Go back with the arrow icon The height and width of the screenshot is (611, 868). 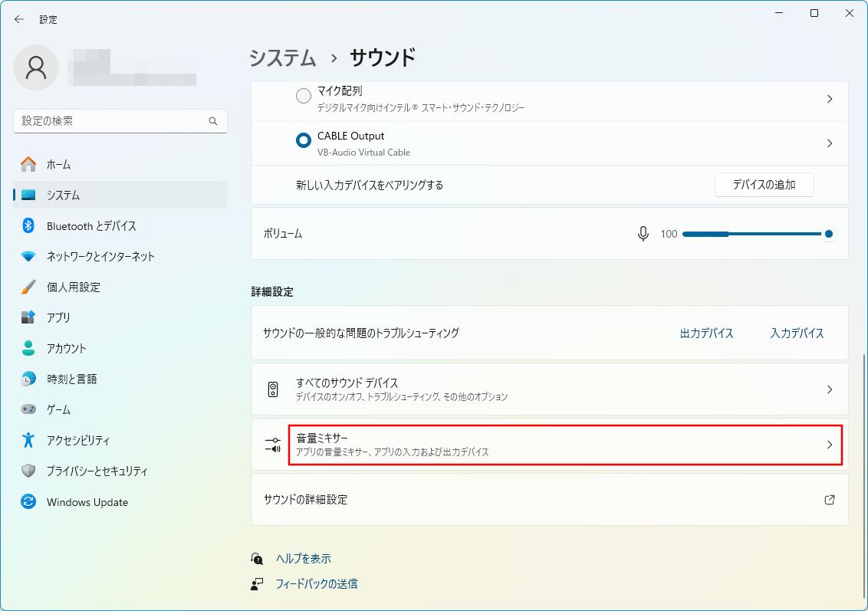coord(19,19)
